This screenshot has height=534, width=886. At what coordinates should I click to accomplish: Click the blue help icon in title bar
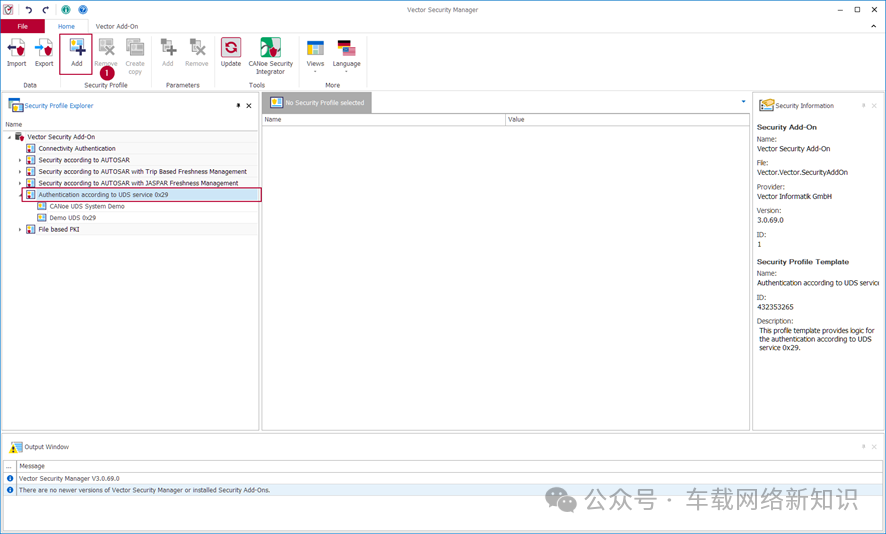click(x=83, y=10)
